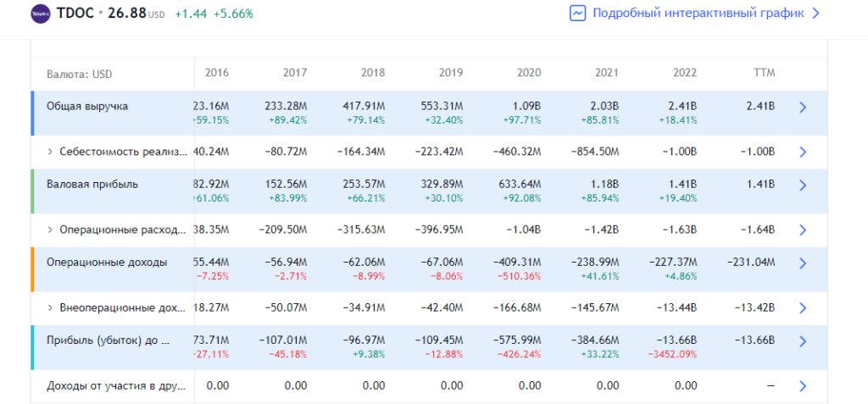Click cost value −854.50M in 2021

594,152
